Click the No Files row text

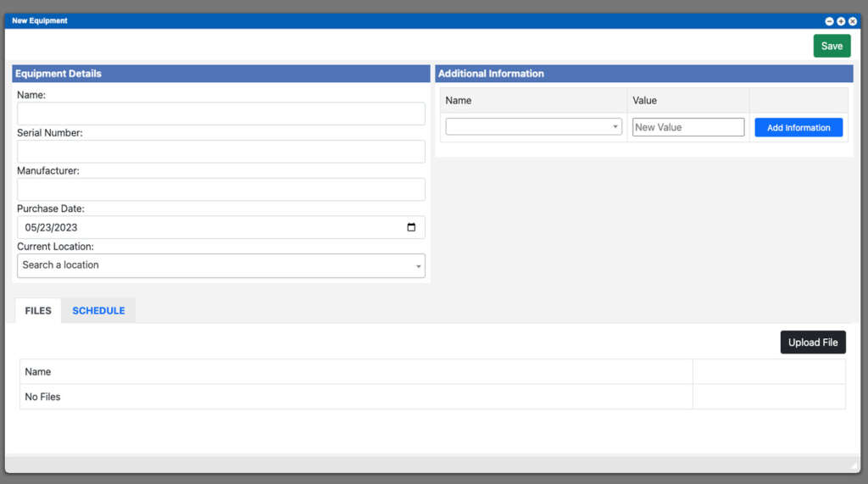click(42, 397)
